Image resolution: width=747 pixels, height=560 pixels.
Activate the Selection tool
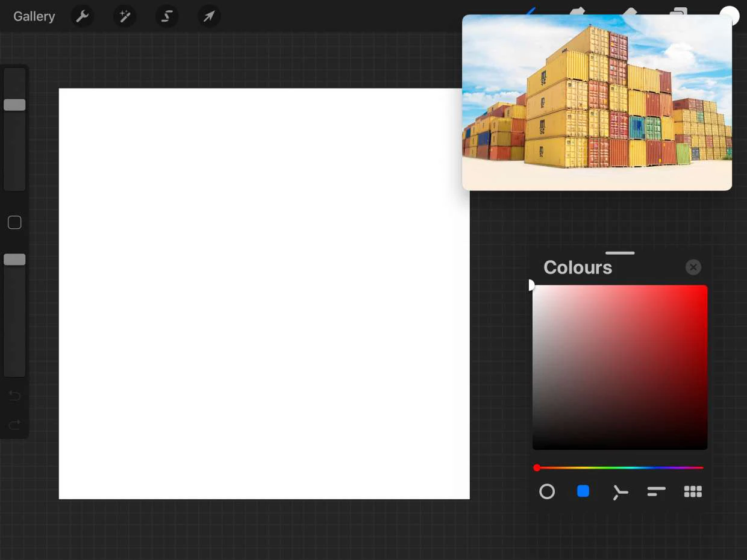point(167,16)
